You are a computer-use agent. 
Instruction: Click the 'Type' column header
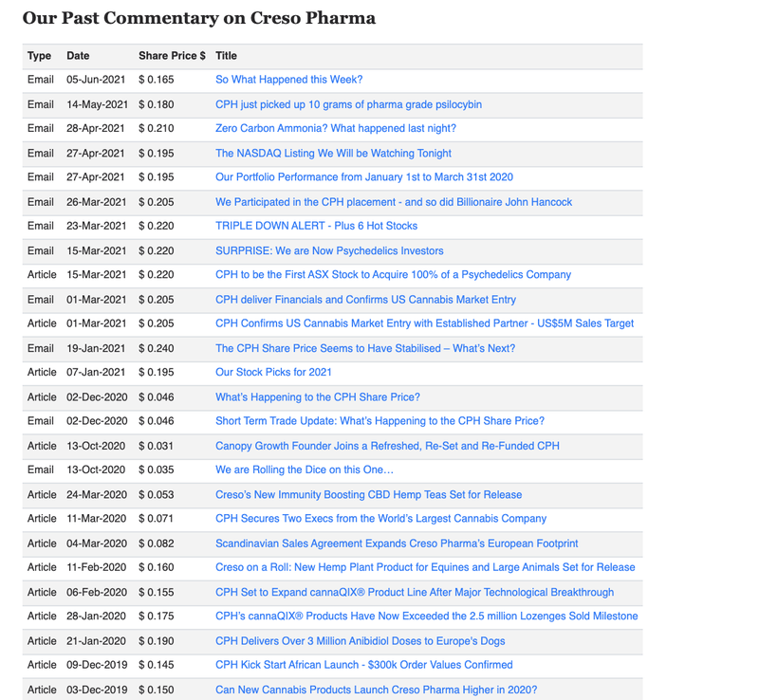(x=39, y=56)
